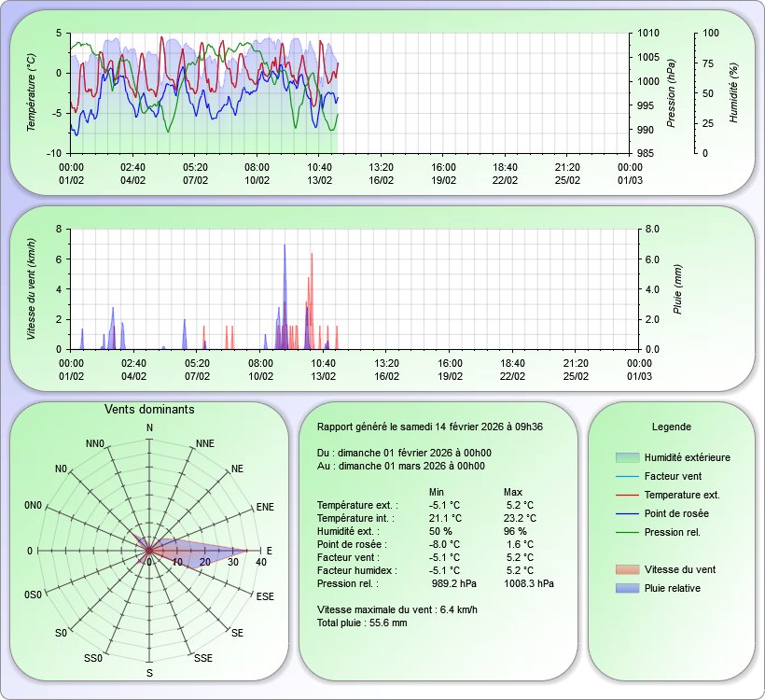Screen dimensions: 765x700
Task: Click the Legende panel heading
Action: 671,427
